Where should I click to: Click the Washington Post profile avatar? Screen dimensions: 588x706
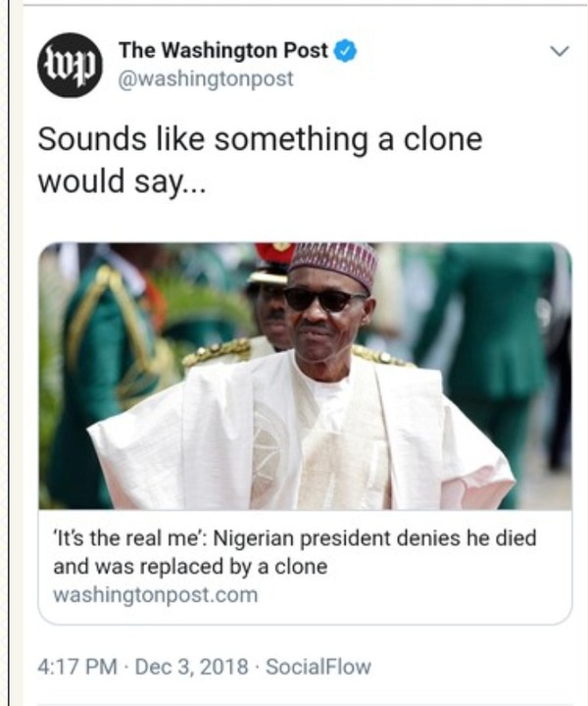[70, 65]
